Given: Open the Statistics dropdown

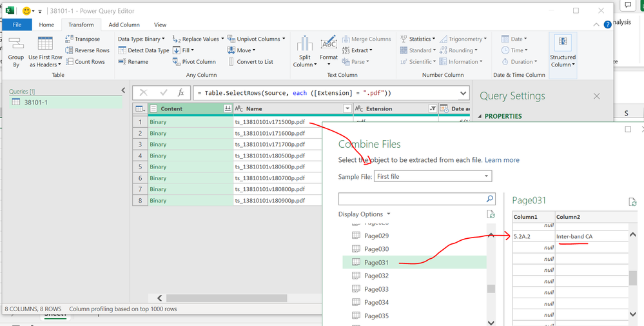Looking at the screenshot, I should (418, 39).
